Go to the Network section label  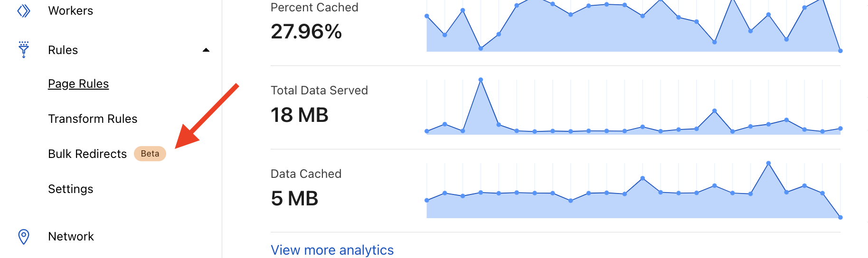[71, 236]
